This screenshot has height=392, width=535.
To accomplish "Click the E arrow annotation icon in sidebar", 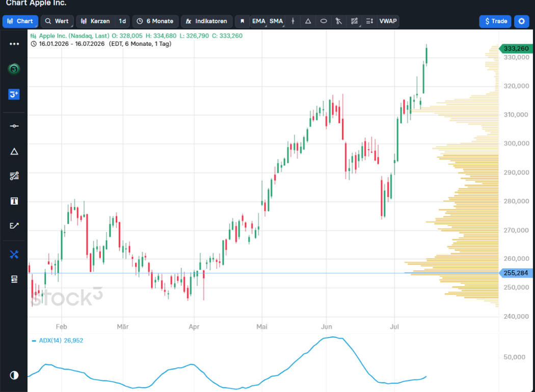I will pyautogui.click(x=14, y=226).
